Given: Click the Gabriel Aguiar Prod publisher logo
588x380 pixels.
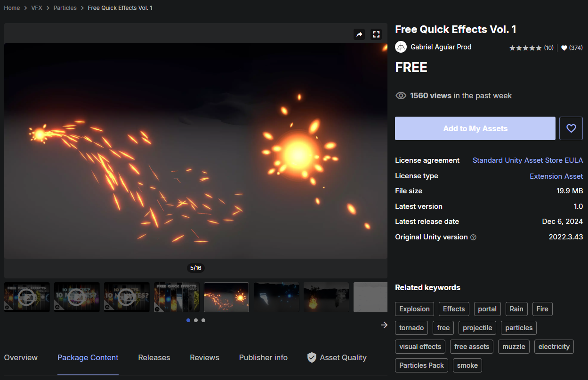Looking at the screenshot, I should pyautogui.click(x=401, y=47).
